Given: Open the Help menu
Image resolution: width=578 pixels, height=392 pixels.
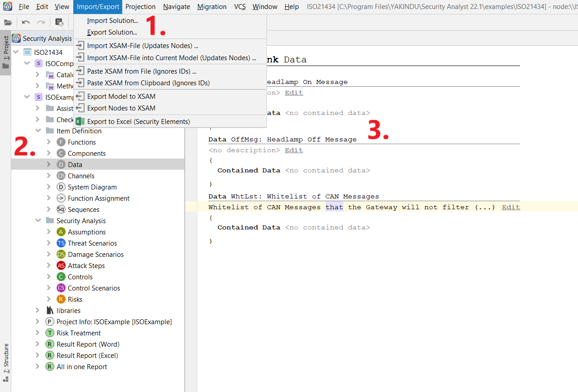Looking at the screenshot, I should [x=291, y=7].
